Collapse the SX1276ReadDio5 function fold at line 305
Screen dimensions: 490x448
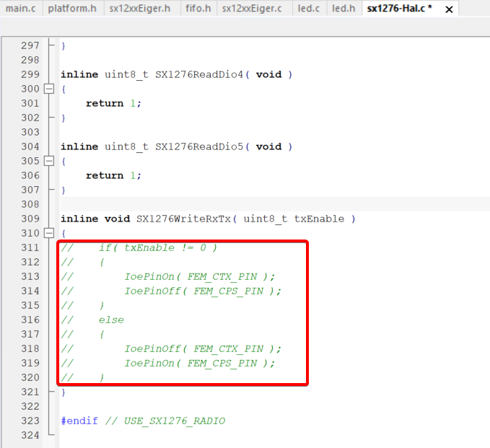(49, 161)
